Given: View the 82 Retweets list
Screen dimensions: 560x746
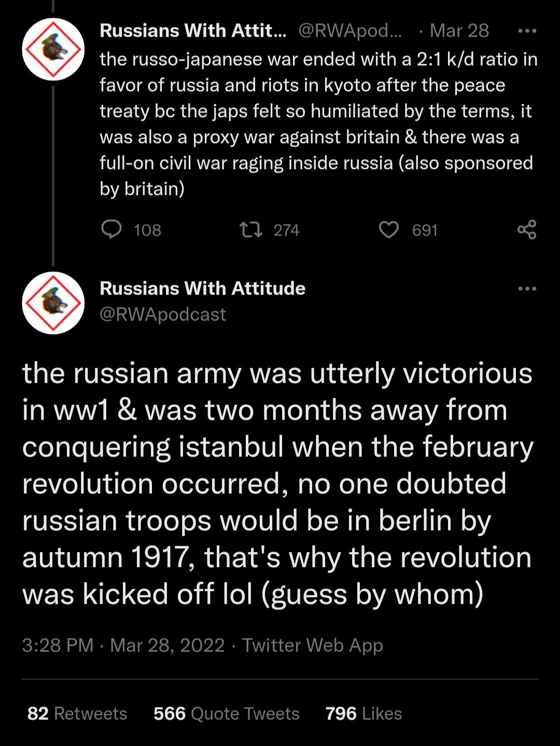Looking at the screenshot, I should [77, 713].
